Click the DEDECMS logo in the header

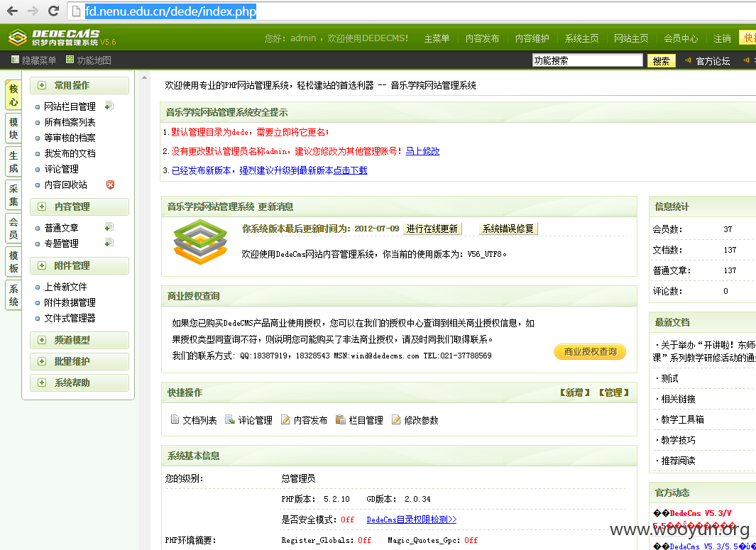click(x=62, y=38)
